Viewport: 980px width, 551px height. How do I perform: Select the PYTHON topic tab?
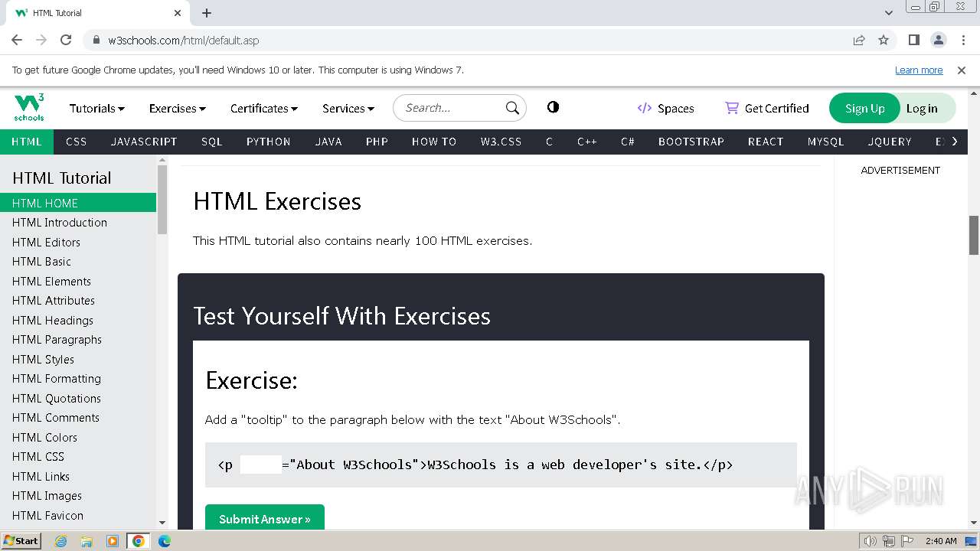(269, 142)
